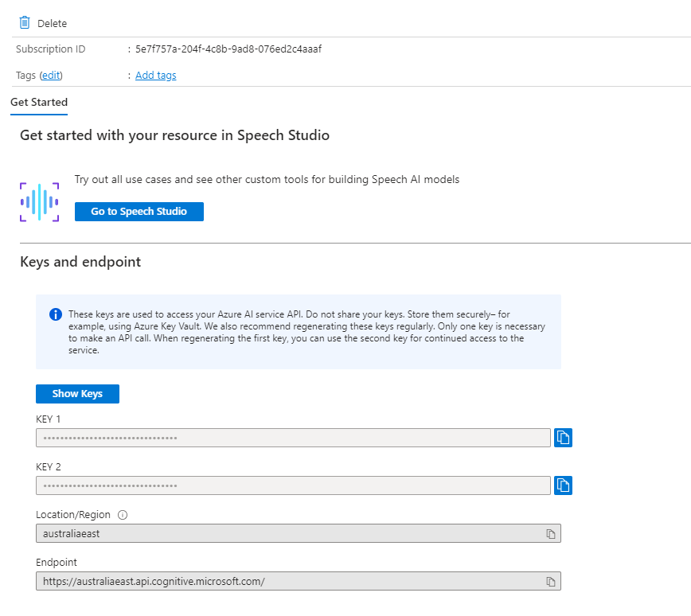Click the edit link next to Tags
This screenshot has height=616, width=691.
51,75
